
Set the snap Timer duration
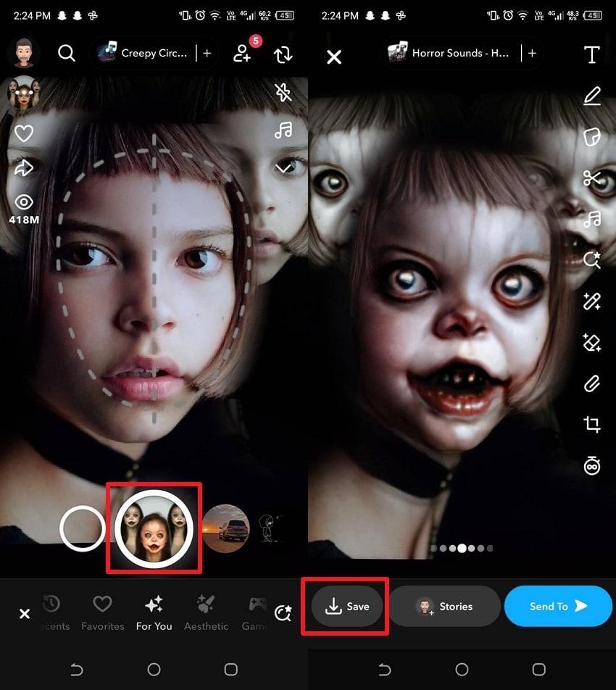coord(593,466)
